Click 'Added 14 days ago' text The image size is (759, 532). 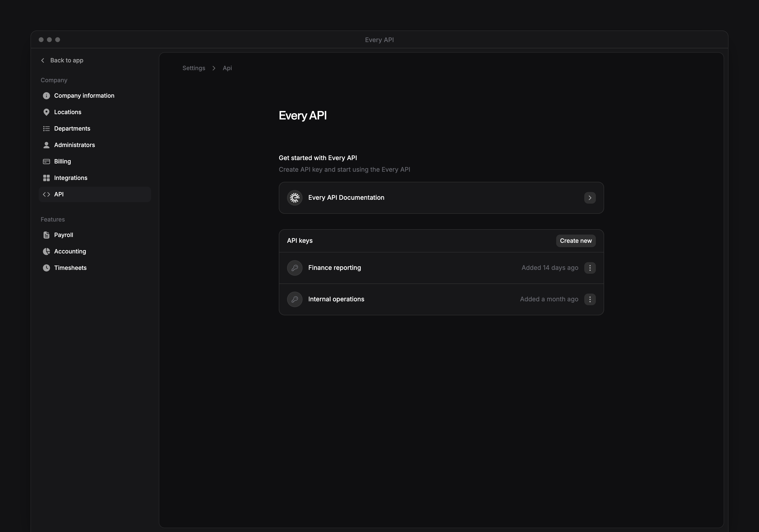coord(550,268)
